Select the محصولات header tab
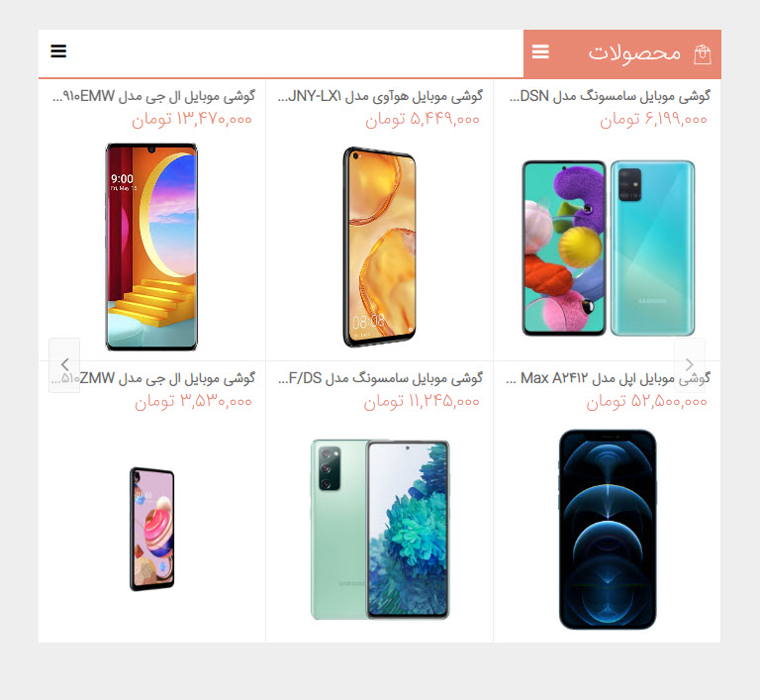The height and width of the screenshot is (700, 760). [x=622, y=53]
